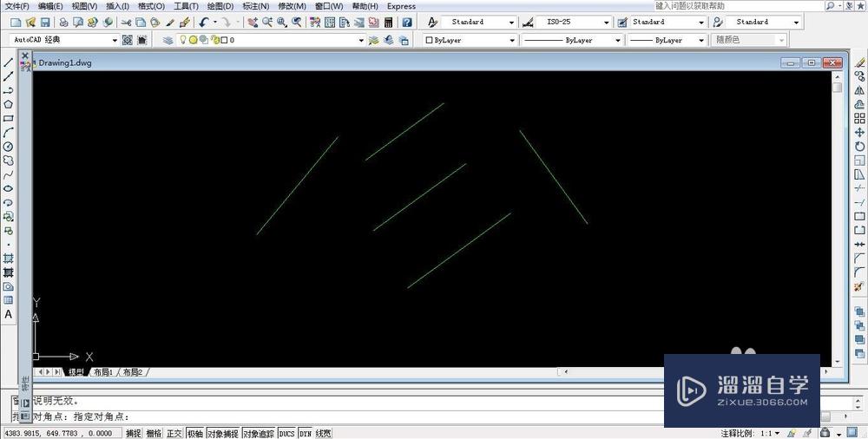Select the Rotate tool in Modify toolbar
Image resolution: width=868 pixels, height=439 pixels.
(859, 147)
